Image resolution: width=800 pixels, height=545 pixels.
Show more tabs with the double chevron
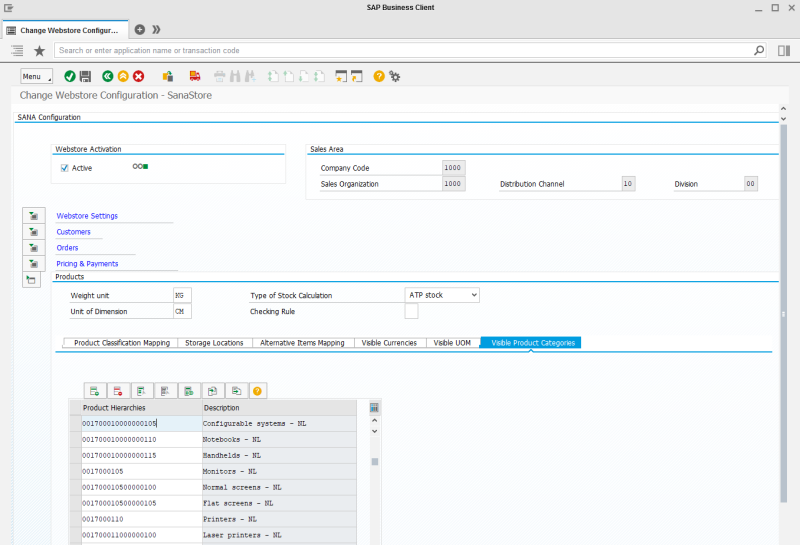coord(156,30)
